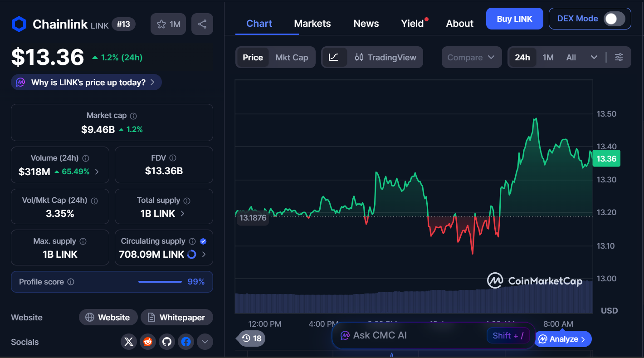Open X (Twitter) social link
Image resolution: width=644 pixels, height=358 pixels.
click(x=129, y=342)
